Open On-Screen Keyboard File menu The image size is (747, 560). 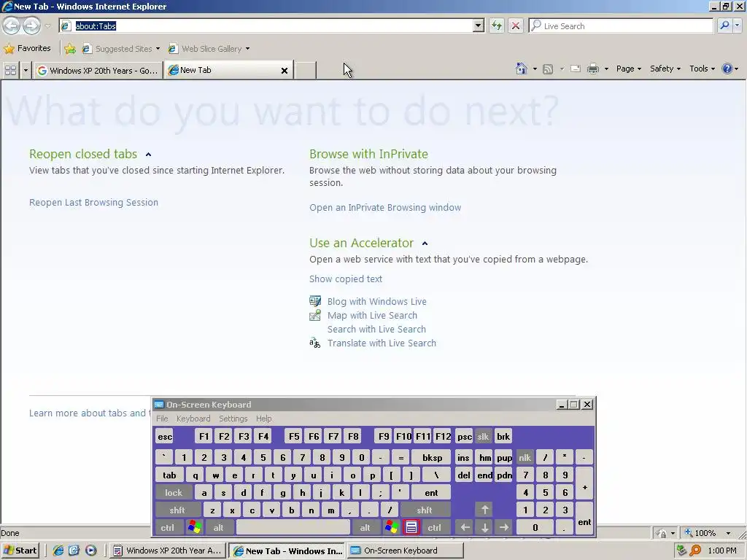[162, 418]
